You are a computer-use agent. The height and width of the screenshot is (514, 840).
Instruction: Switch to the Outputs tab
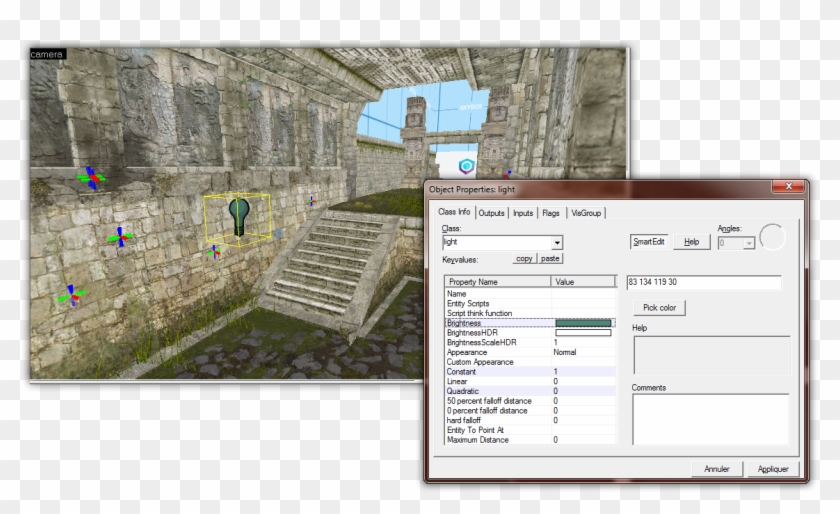[x=491, y=213]
